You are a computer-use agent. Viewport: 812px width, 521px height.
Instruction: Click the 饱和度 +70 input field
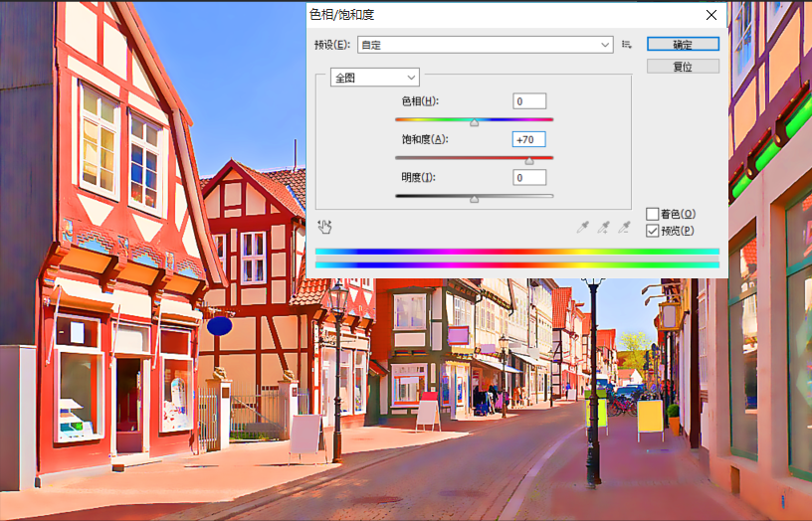click(529, 139)
